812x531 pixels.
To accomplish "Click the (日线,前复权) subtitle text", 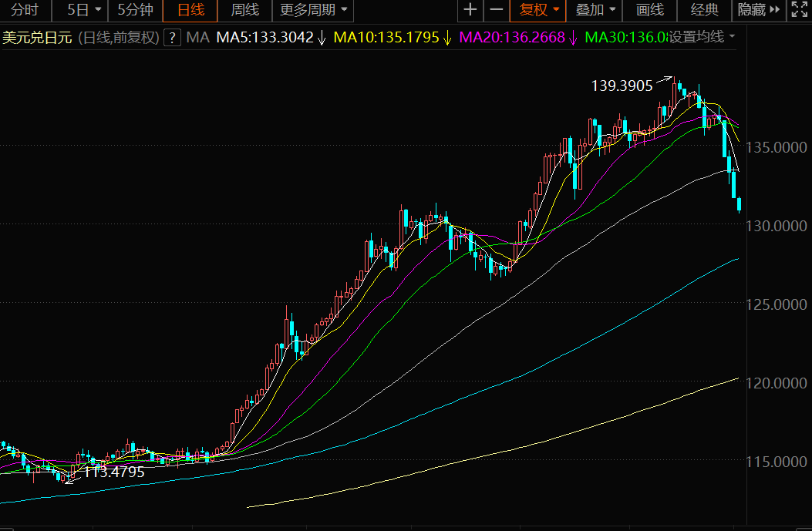I will pos(119,38).
